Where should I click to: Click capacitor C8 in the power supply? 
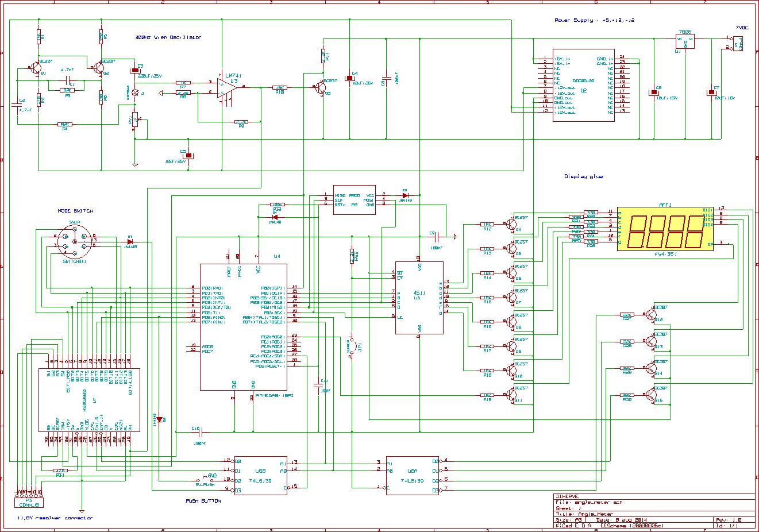[x=653, y=92]
